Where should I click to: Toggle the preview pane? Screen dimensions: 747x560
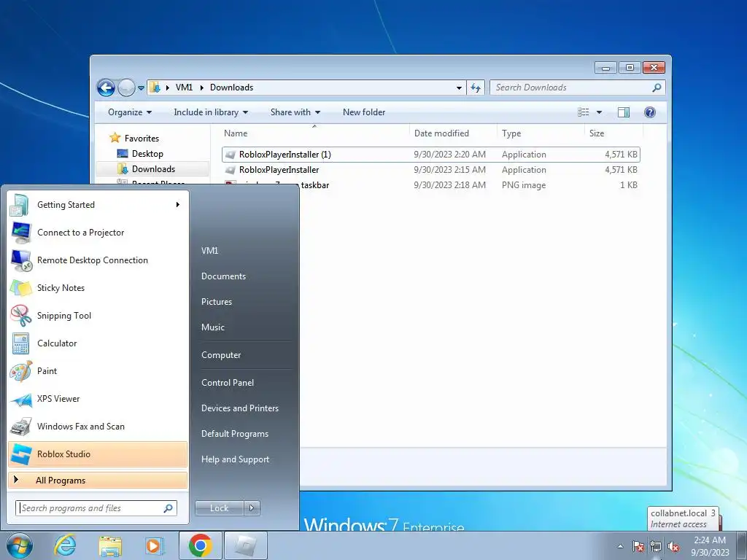[x=624, y=112]
